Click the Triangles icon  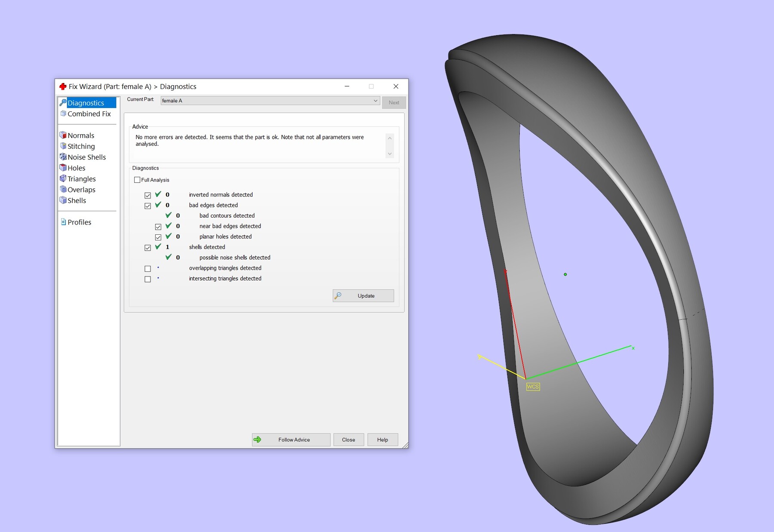pos(63,178)
